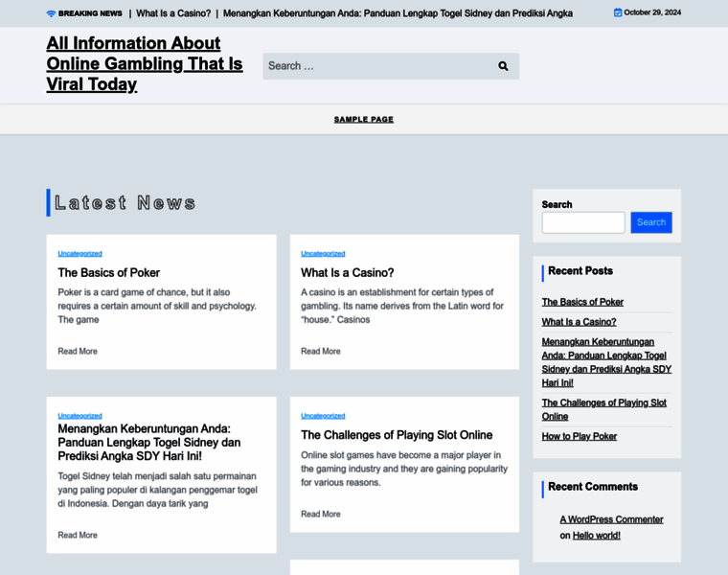
Task: Open the 'What Is a Casino?' post title
Action: coord(347,272)
